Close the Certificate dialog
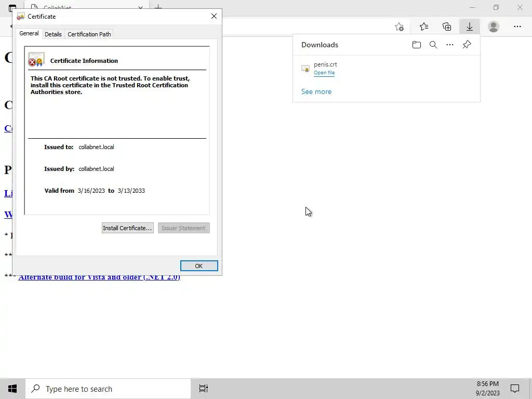 pyautogui.click(x=214, y=16)
